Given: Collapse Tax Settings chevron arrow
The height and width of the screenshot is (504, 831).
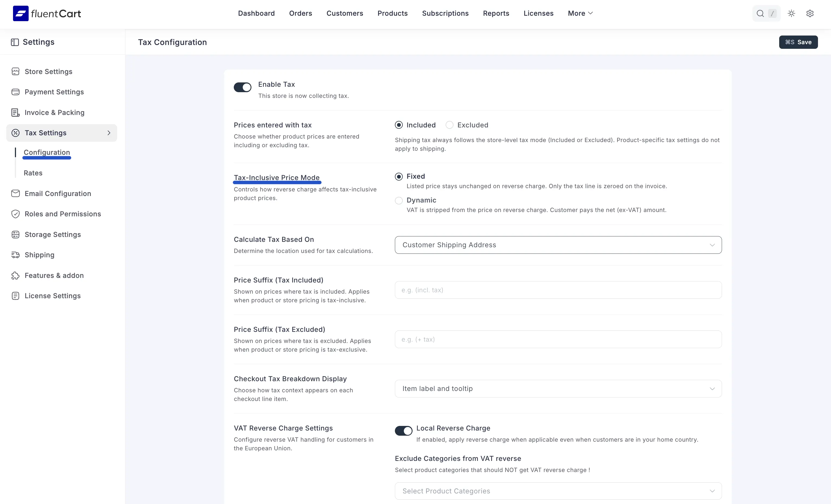Looking at the screenshot, I should 109,133.
